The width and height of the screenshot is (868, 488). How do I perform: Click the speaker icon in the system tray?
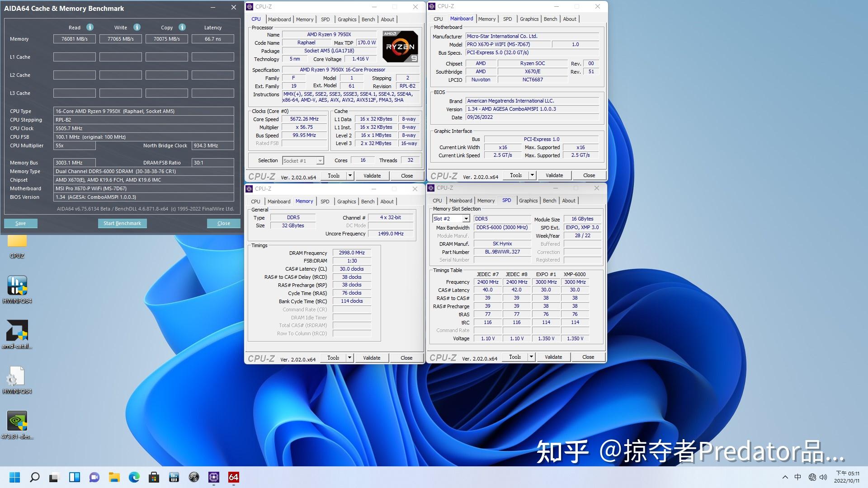(x=823, y=477)
